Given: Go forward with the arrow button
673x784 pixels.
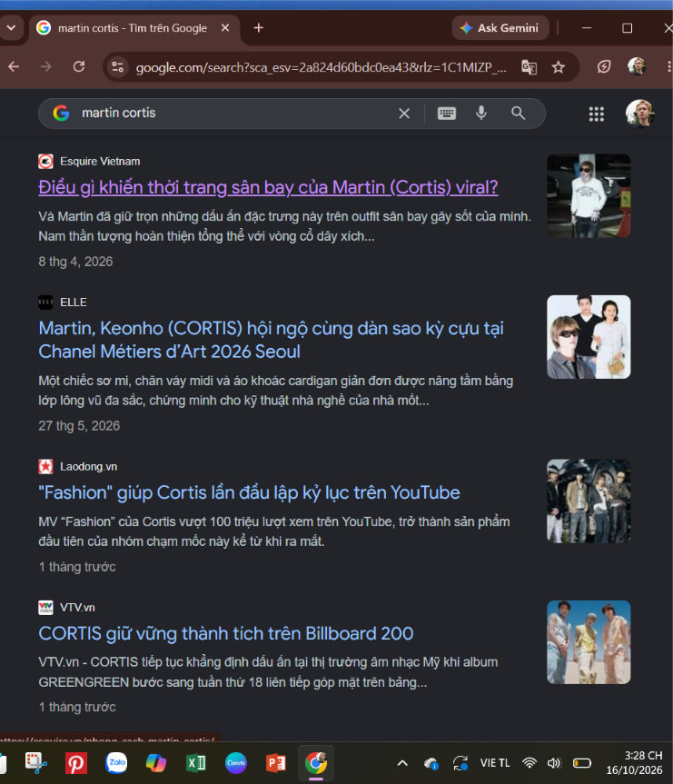Looking at the screenshot, I should tap(46, 66).
